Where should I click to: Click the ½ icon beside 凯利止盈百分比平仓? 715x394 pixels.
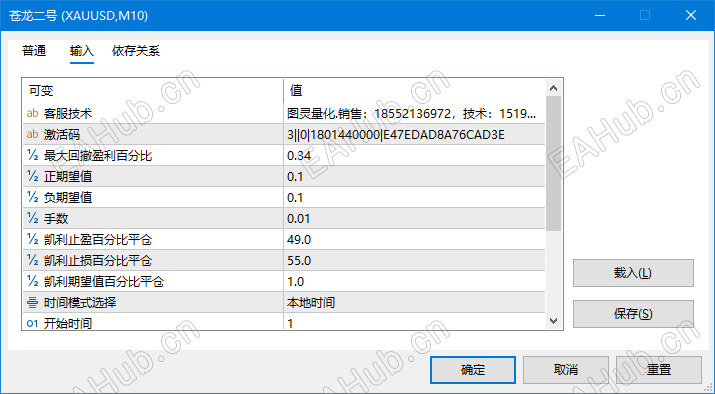click(32, 239)
